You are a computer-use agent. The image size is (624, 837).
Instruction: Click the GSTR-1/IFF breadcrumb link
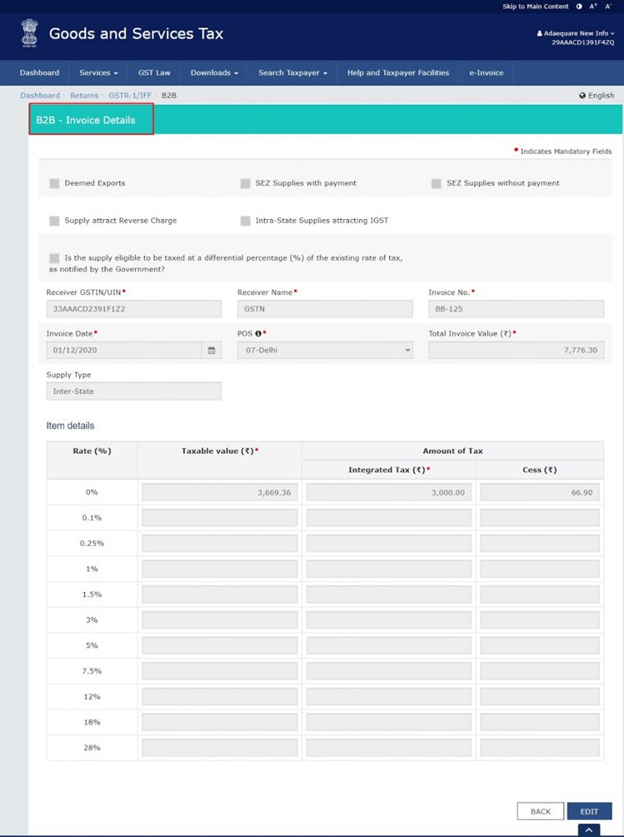pyautogui.click(x=129, y=96)
